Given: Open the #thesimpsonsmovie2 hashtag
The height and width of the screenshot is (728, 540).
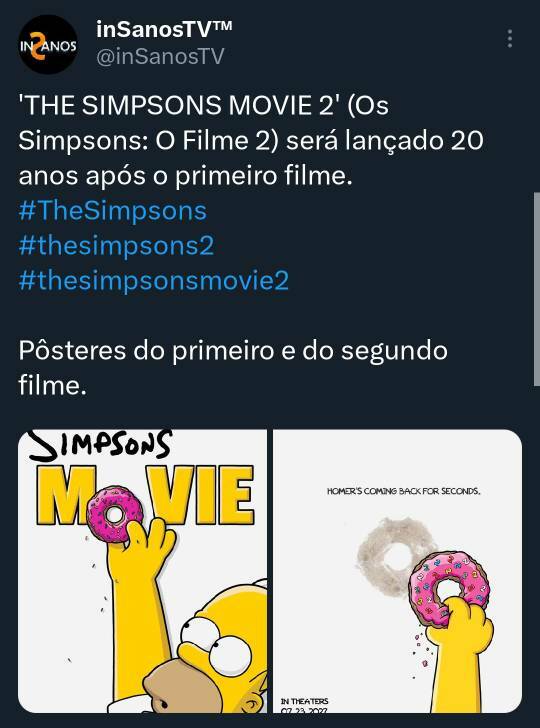Looking at the screenshot, I should [154, 280].
